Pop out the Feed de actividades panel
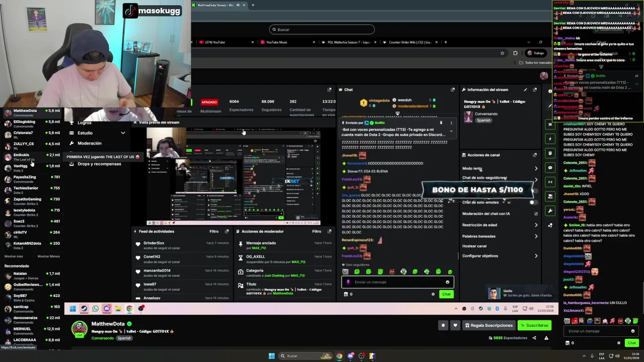This screenshot has width=644, height=362. pyautogui.click(x=226, y=231)
